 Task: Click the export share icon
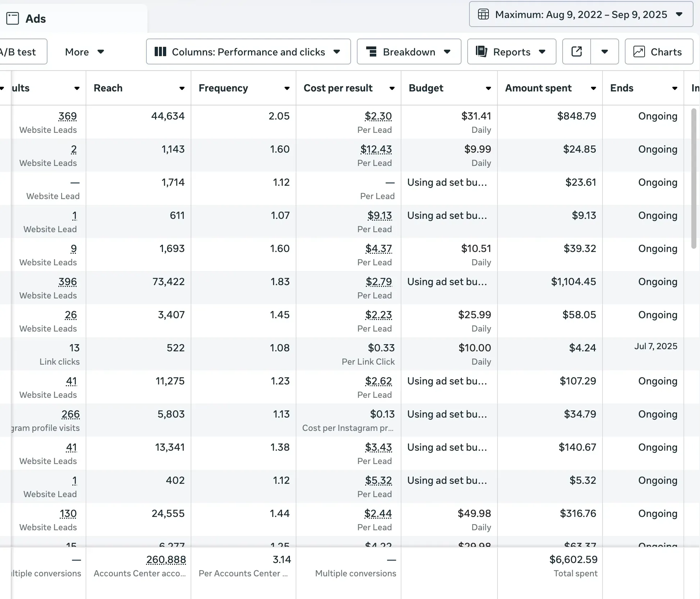tap(576, 51)
